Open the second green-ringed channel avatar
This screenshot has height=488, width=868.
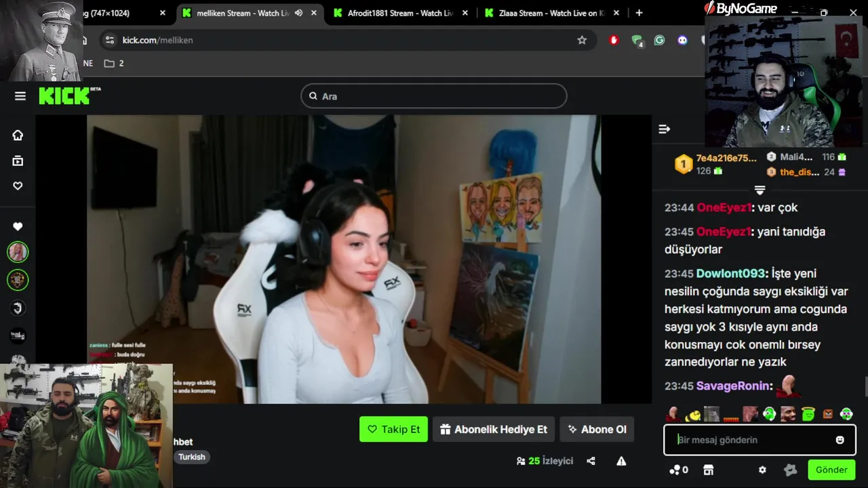coord(18,279)
